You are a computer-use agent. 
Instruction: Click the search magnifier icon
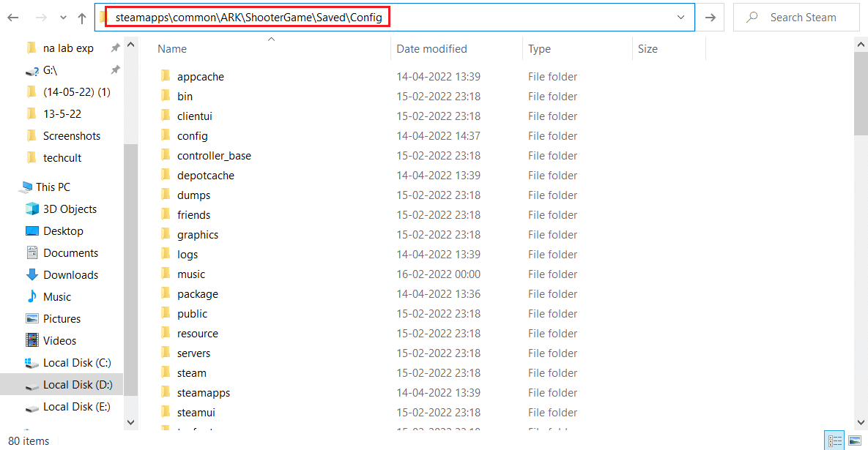(x=752, y=17)
